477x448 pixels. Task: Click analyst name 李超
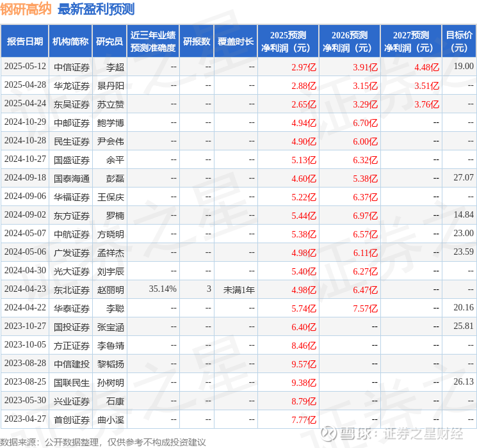point(115,67)
